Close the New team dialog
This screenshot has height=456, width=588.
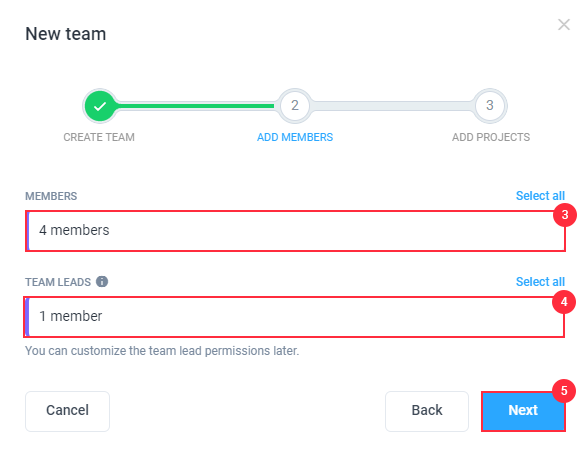[564, 25]
